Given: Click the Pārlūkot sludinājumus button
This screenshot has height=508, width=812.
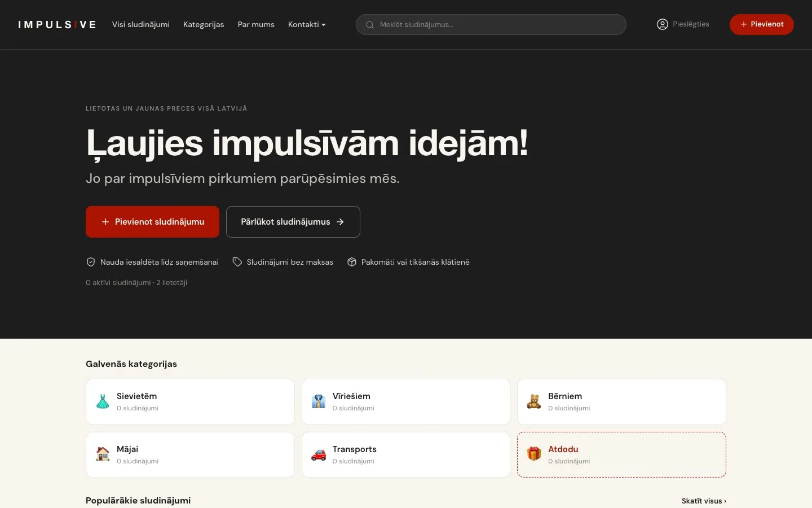Looking at the screenshot, I should pos(293,222).
